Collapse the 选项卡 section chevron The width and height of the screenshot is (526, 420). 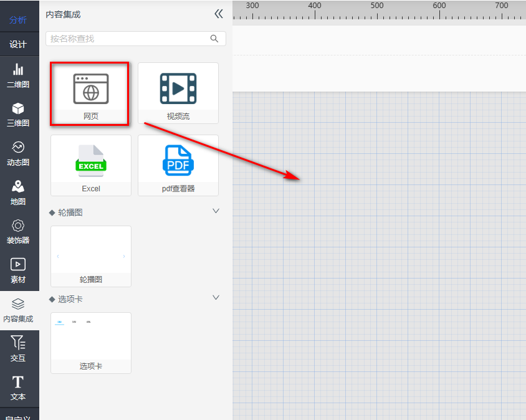(x=216, y=298)
